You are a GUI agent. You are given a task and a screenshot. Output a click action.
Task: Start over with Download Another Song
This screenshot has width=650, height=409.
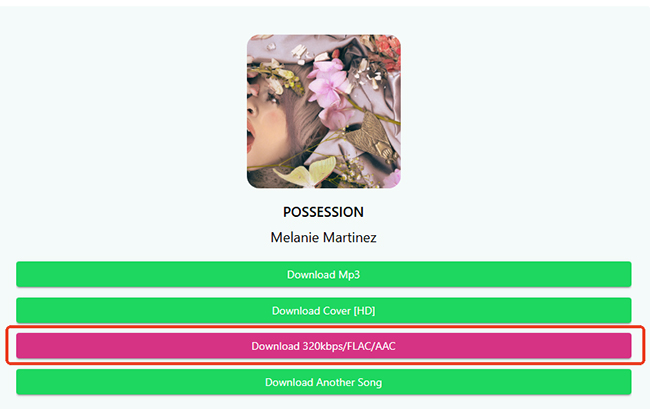point(323,382)
